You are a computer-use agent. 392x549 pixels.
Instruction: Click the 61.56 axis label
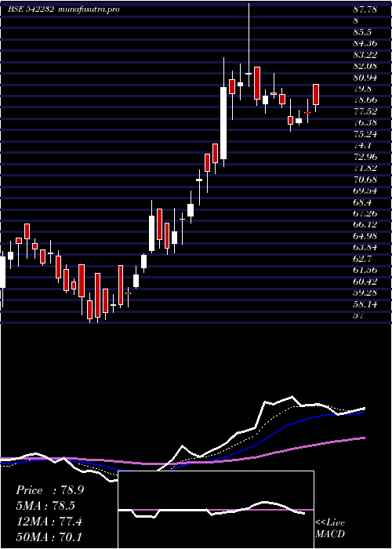365,271
